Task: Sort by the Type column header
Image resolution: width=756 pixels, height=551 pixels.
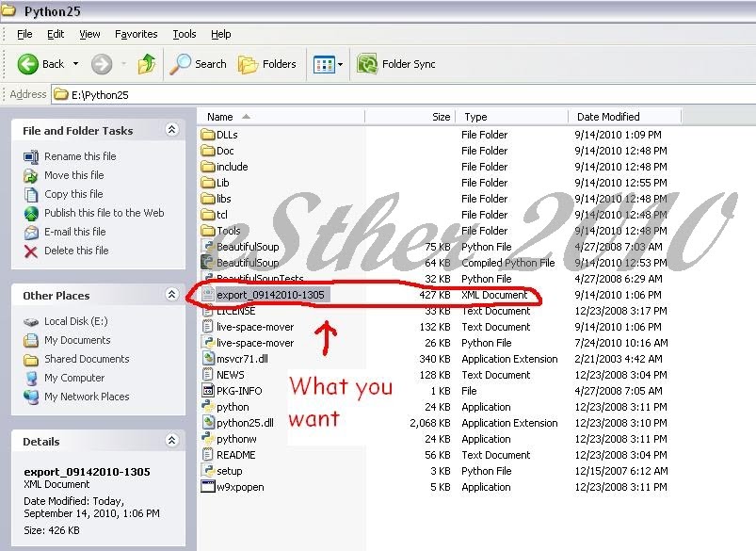Action: coord(512,117)
